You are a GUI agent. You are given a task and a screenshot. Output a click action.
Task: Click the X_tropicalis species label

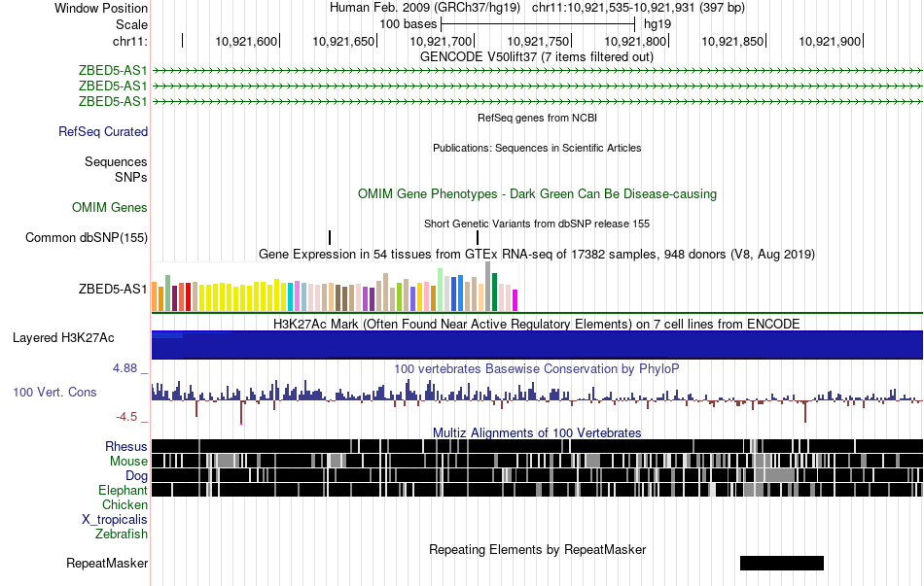point(115,520)
